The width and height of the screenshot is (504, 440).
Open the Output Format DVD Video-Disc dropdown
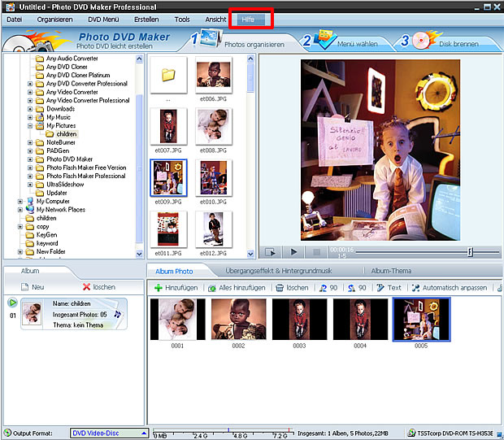[x=109, y=433]
